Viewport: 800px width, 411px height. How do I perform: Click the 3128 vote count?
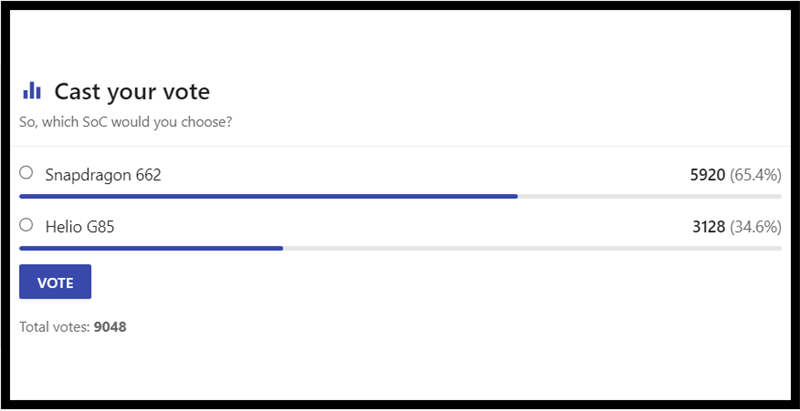[x=709, y=227]
